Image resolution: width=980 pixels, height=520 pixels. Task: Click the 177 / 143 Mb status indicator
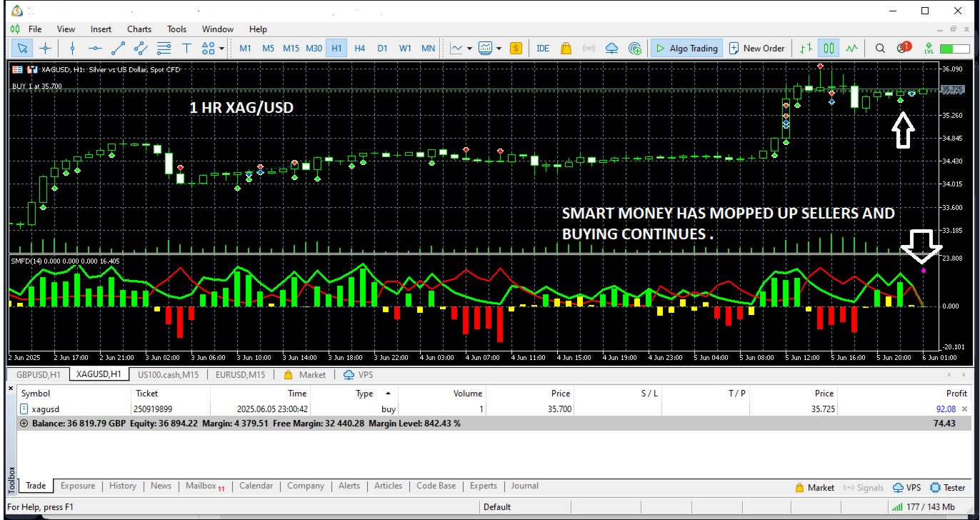click(922, 507)
